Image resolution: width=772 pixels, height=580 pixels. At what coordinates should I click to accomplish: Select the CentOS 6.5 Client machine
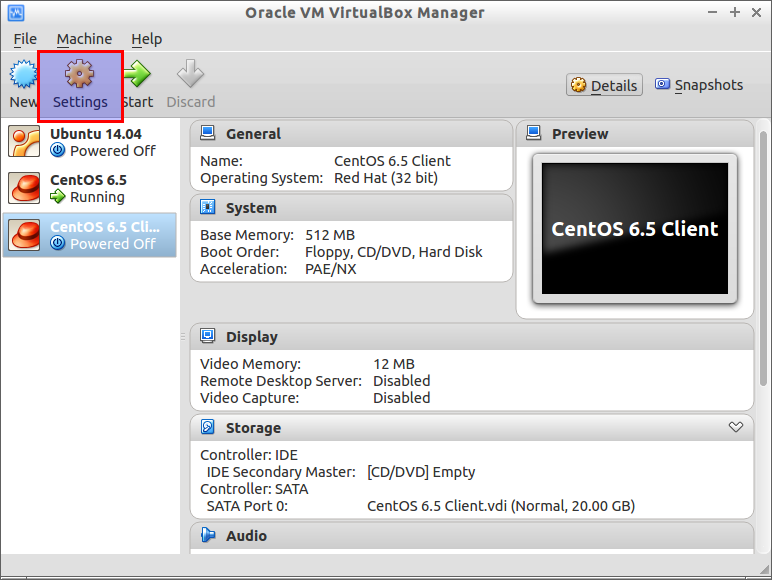[89, 235]
